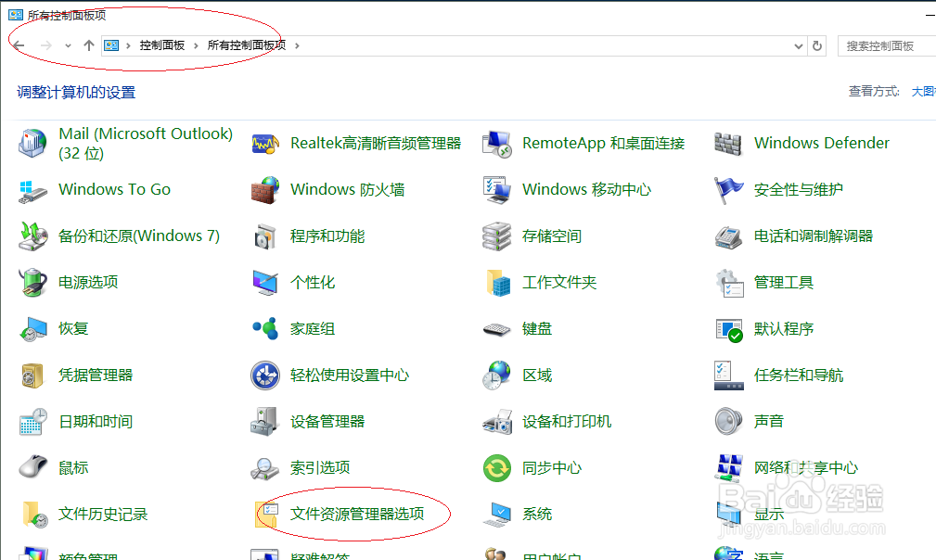Click the 管理工具 gear icon

(729, 283)
